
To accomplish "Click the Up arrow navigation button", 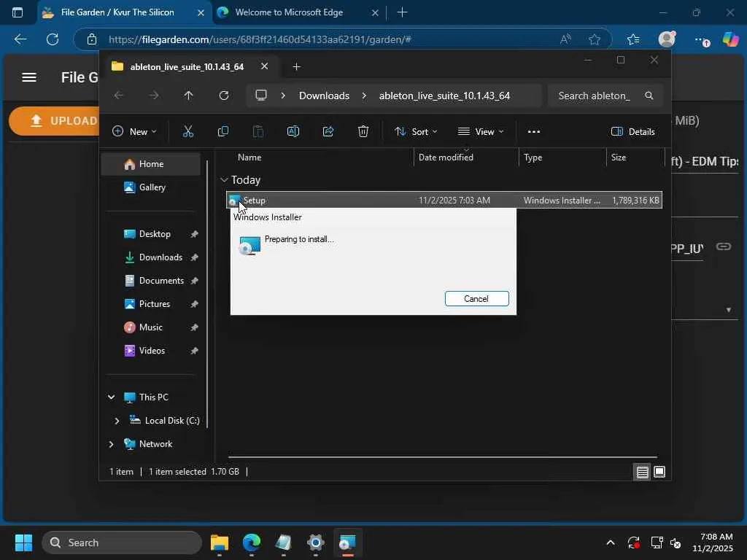I will click(x=189, y=96).
